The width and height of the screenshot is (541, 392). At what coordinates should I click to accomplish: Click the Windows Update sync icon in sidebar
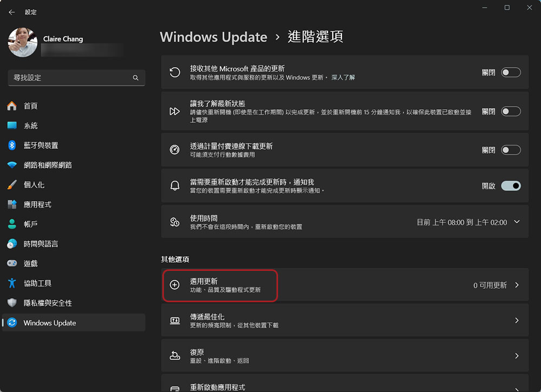[12, 323]
